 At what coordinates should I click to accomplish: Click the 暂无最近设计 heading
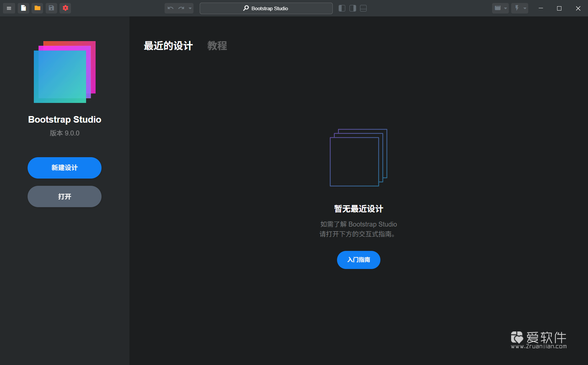pos(359,209)
